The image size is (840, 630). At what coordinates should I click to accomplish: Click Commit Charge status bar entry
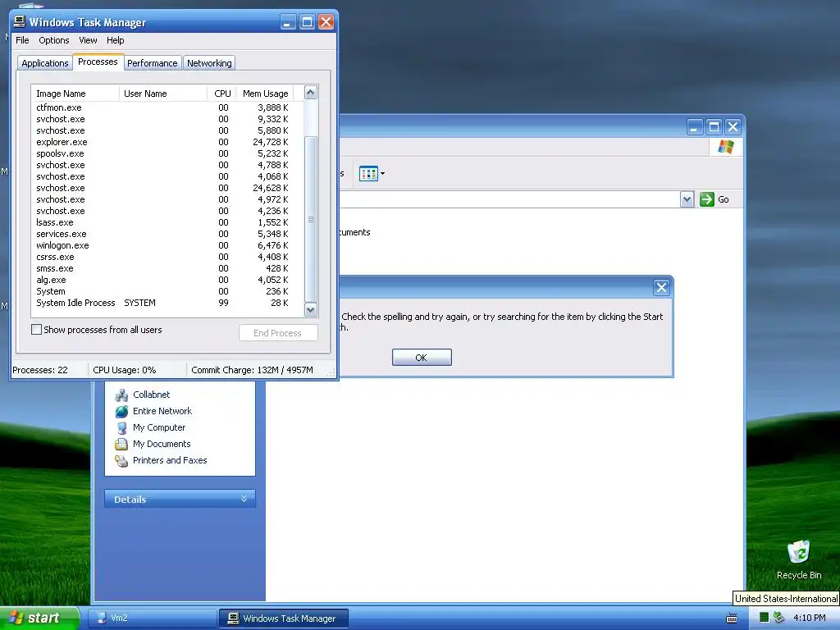[252, 370]
